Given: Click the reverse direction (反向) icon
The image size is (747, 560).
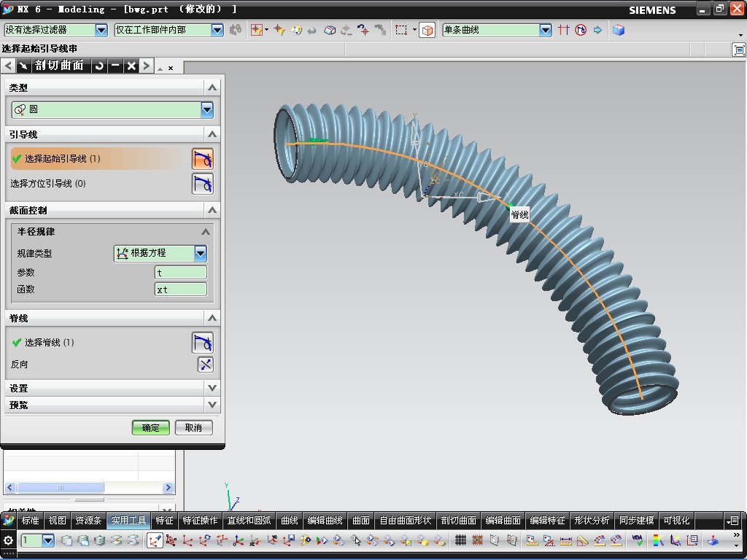Looking at the screenshot, I should point(205,365).
